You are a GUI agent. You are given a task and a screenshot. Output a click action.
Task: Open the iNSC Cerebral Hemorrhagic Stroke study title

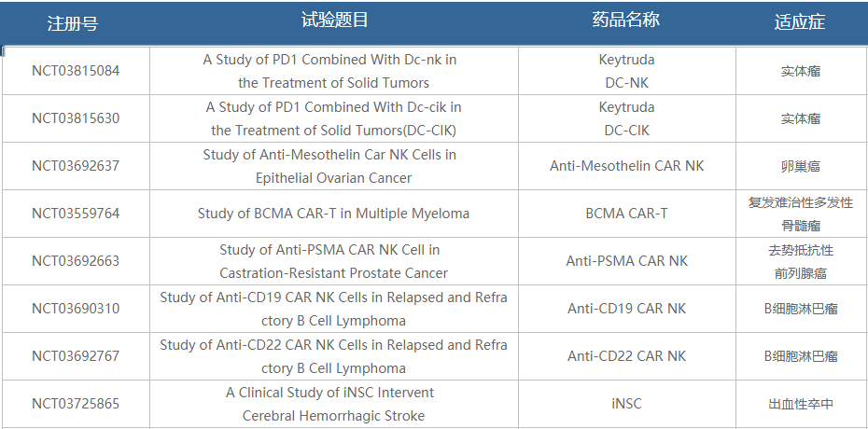[x=333, y=404]
